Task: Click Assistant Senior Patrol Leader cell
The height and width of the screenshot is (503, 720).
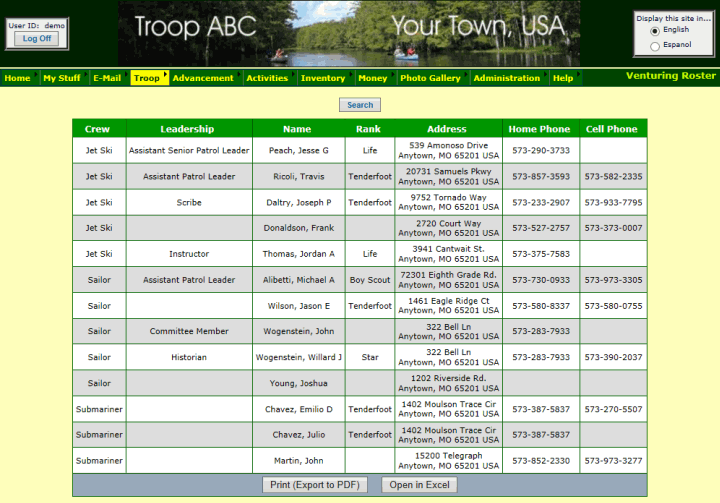Action: (x=189, y=150)
